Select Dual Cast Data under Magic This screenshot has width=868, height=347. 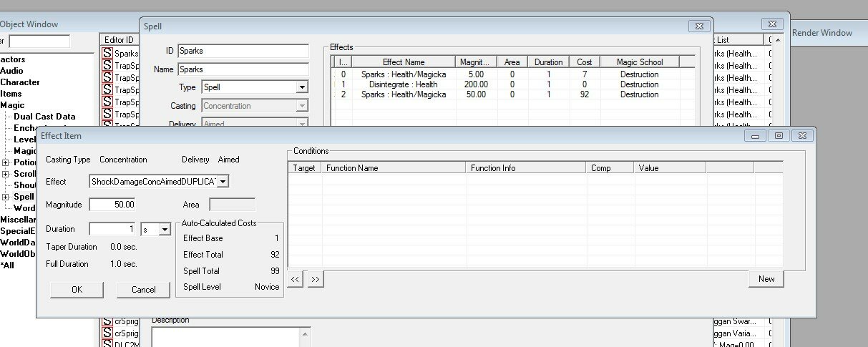click(x=44, y=117)
